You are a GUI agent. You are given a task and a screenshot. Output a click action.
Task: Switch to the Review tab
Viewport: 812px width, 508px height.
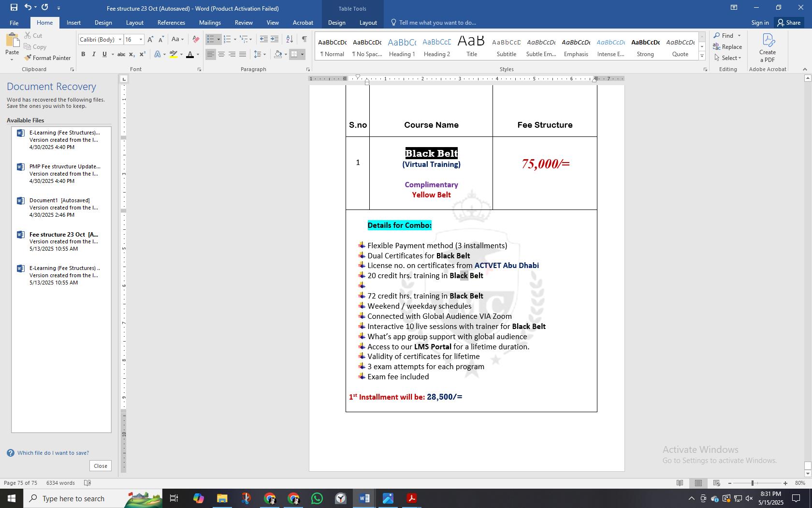tap(244, 23)
